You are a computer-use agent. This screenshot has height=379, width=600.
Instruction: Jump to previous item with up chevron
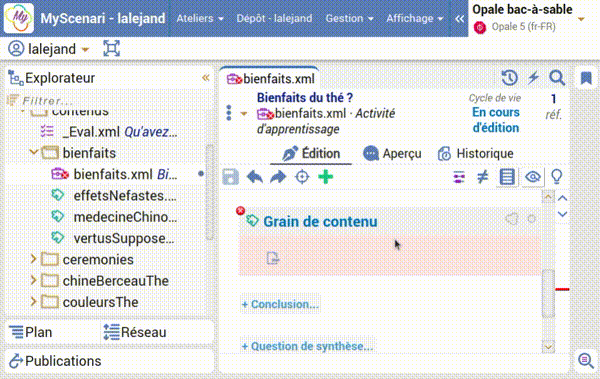562,198
